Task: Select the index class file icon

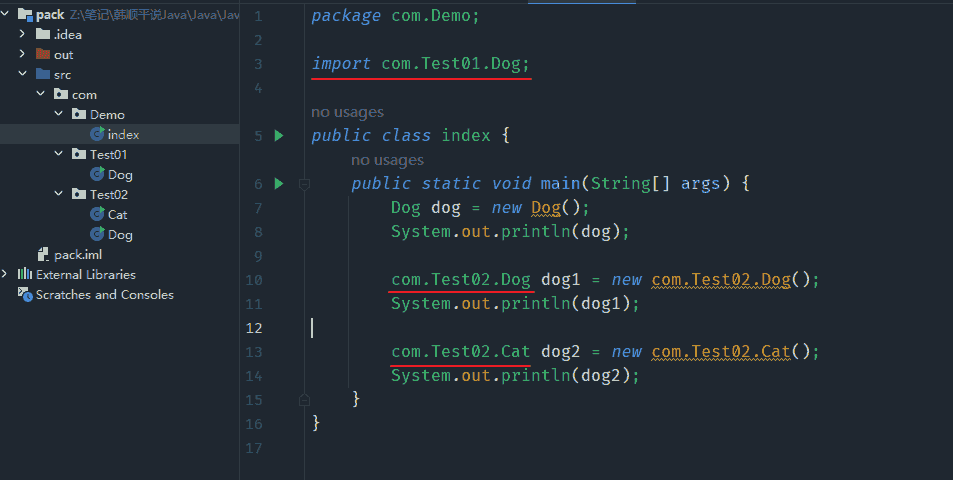Action: click(x=97, y=135)
